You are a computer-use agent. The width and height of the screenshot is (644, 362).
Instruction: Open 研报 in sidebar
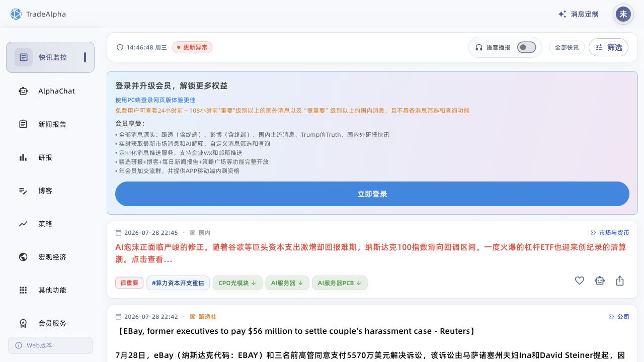[50, 157]
